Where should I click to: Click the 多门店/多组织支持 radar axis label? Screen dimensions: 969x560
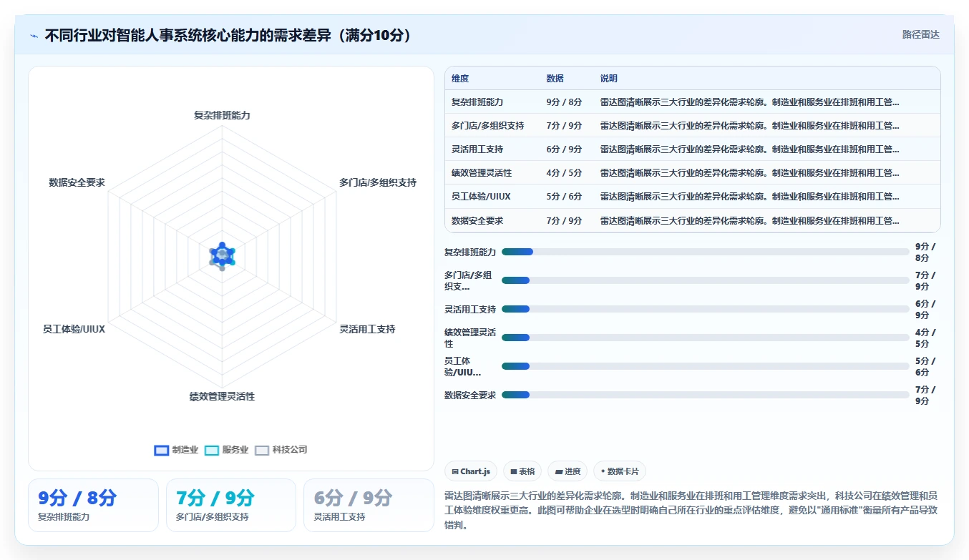click(x=378, y=182)
